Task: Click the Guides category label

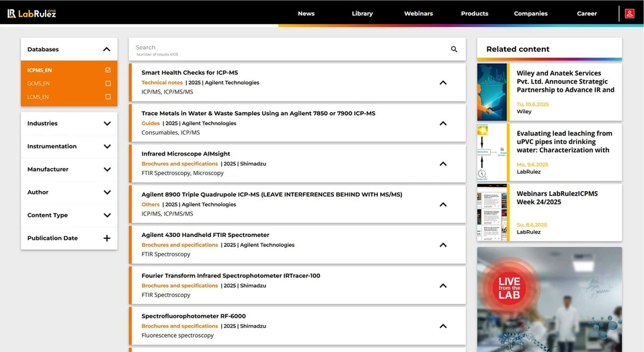Action: (151, 123)
